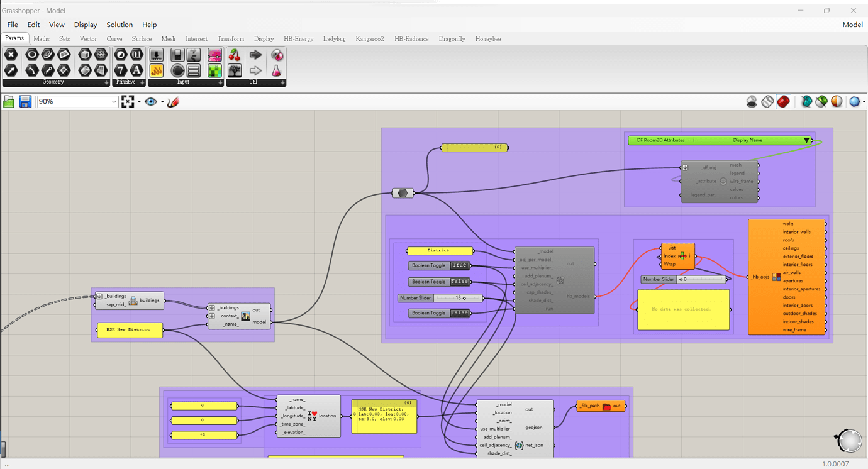Click the canvas compass widget

point(849,441)
